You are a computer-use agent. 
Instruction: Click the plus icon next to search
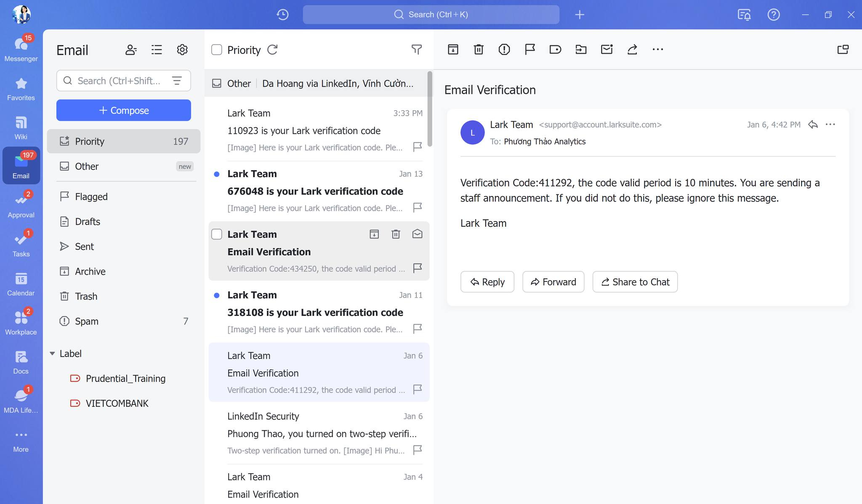pos(580,15)
